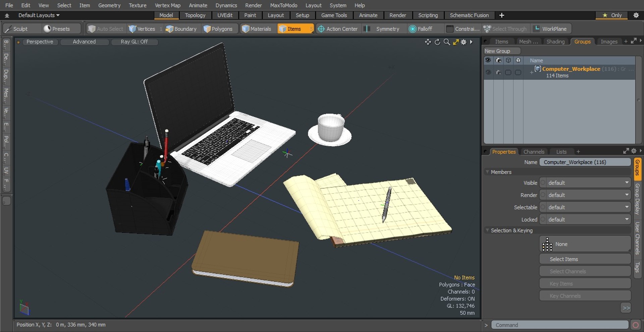Viewport: 644px width, 332px height.
Task: Switch to the Channels tab
Action: coord(534,152)
